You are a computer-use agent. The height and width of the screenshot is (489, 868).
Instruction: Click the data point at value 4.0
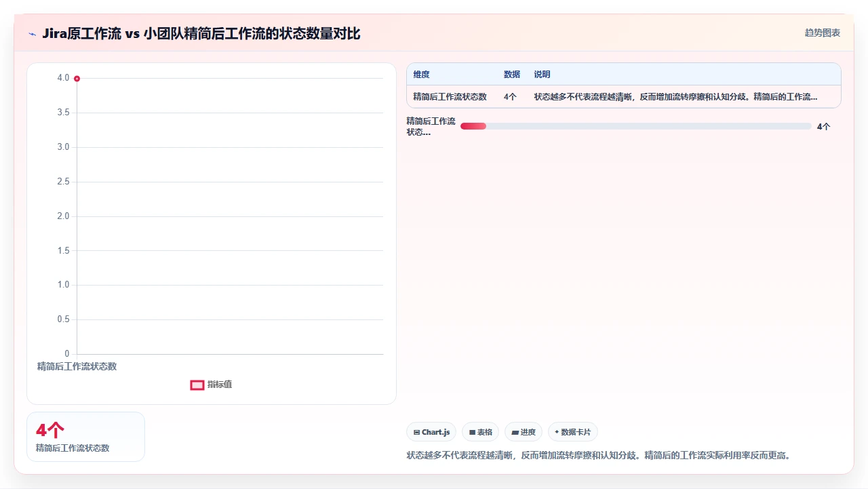(x=77, y=79)
